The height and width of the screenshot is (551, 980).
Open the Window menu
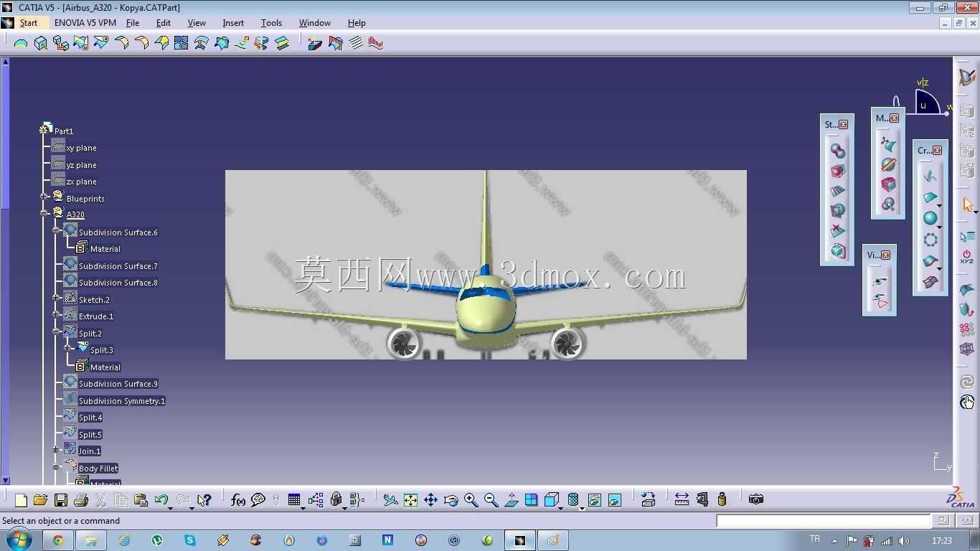(315, 23)
